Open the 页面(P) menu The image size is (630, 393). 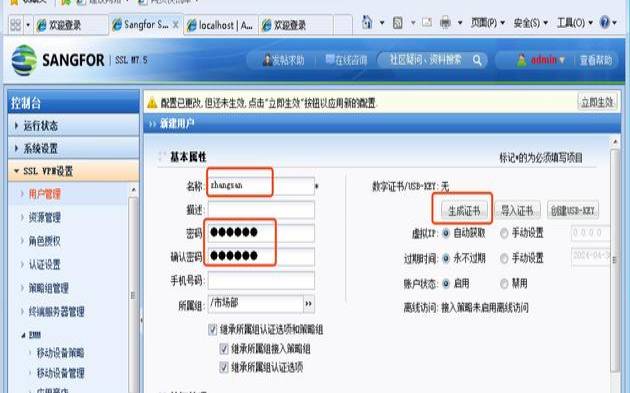[488, 23]
